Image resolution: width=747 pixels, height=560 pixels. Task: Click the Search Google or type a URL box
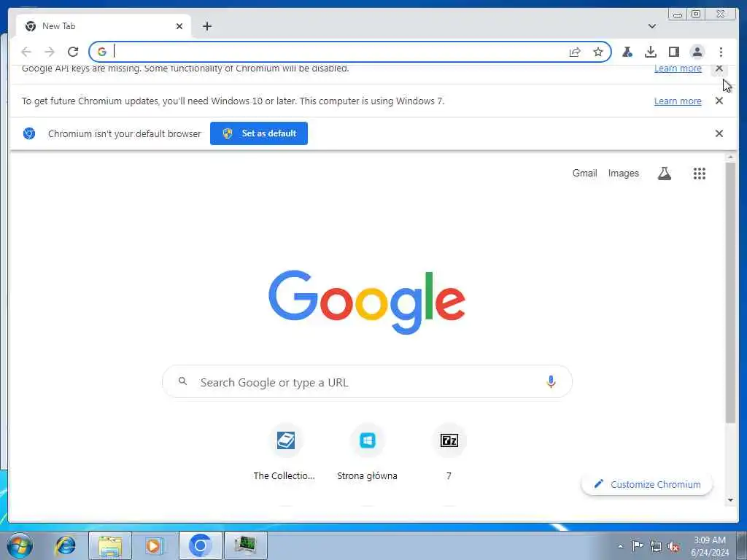click(x=367, y=381)
